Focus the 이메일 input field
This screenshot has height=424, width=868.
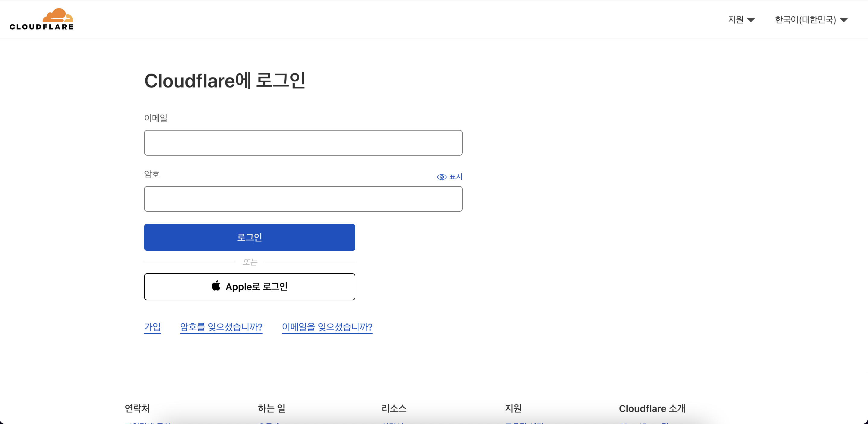point(303,143)
